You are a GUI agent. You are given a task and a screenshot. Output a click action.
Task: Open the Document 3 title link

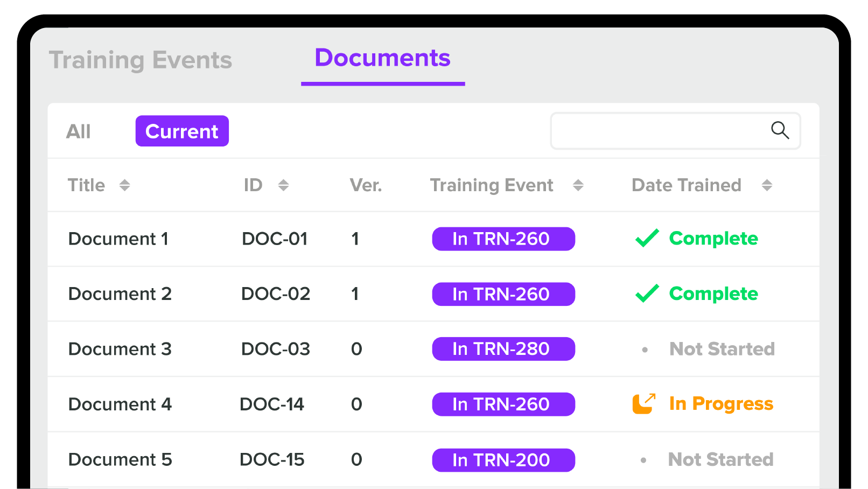pyautogui.click(x=120, y=349)
